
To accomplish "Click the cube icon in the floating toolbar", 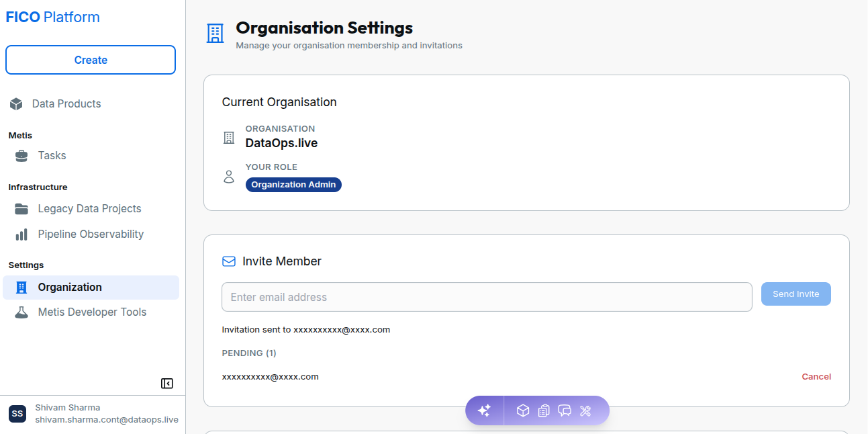I will point(523,410).
